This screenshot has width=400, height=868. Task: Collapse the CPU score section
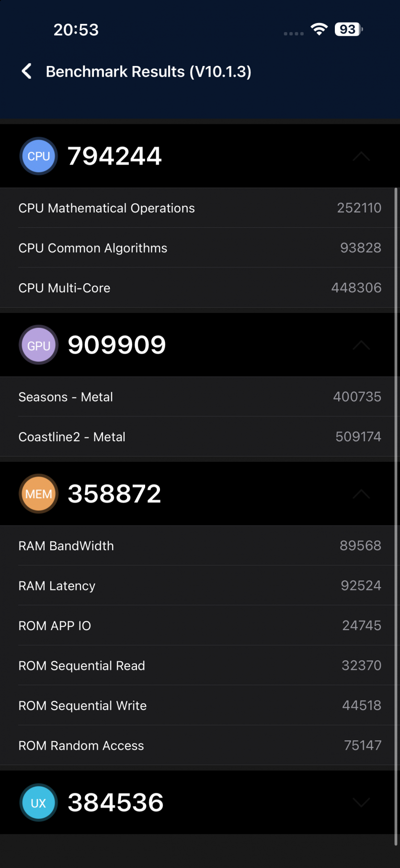[361, 156]
